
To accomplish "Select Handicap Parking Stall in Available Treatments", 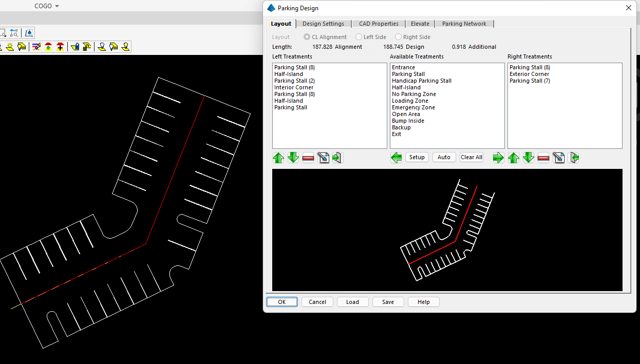I will coord(422,81).
